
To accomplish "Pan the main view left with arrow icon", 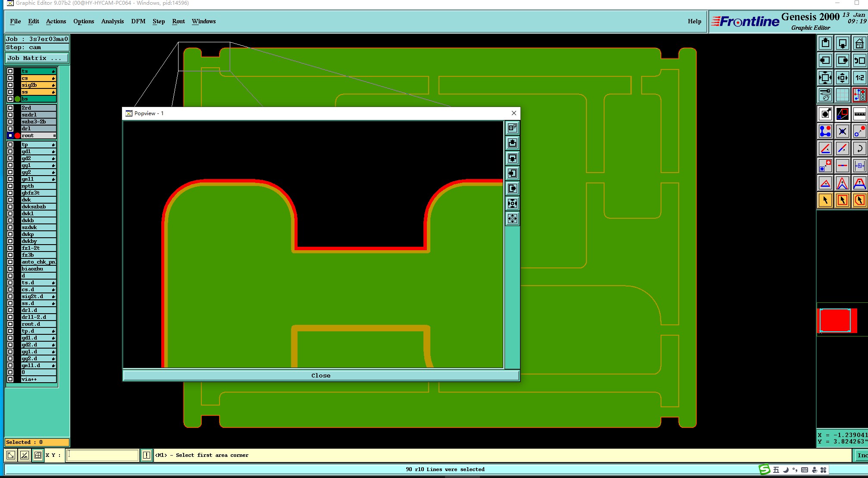I will pyautogui.click(x=825, y=60).
